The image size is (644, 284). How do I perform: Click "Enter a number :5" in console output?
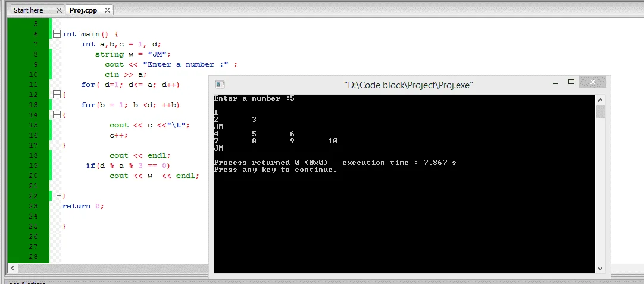point(254,99)
